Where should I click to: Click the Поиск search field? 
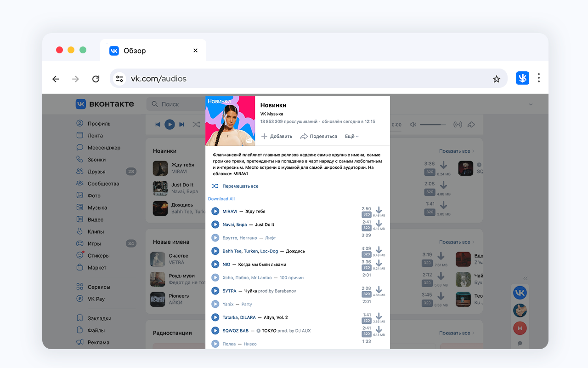(176, 104)
